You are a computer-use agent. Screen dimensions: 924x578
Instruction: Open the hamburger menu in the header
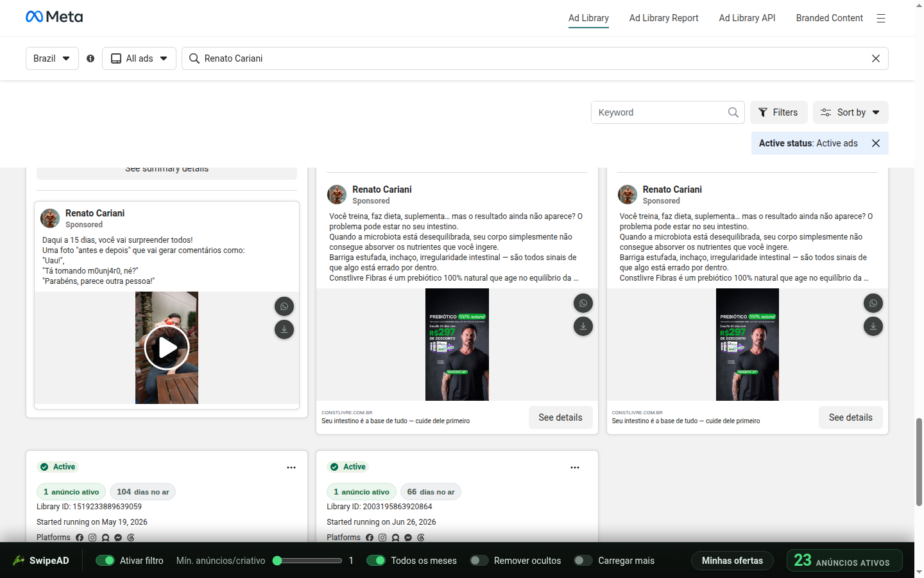click(x=881, y=19)
